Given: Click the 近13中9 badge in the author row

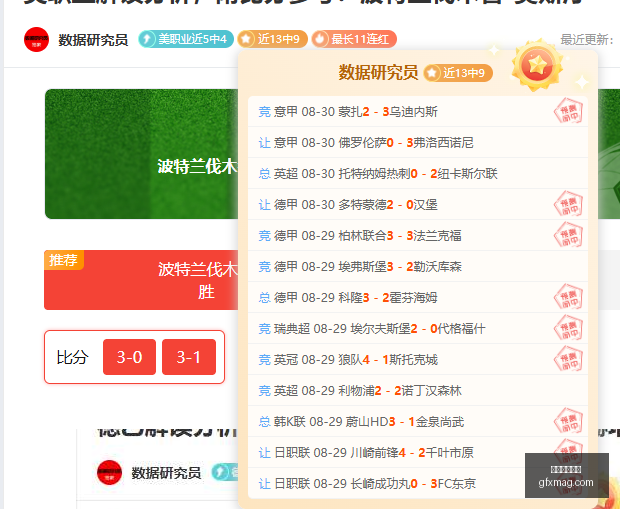Looking at the screenshot, I should tap(272, 39).
